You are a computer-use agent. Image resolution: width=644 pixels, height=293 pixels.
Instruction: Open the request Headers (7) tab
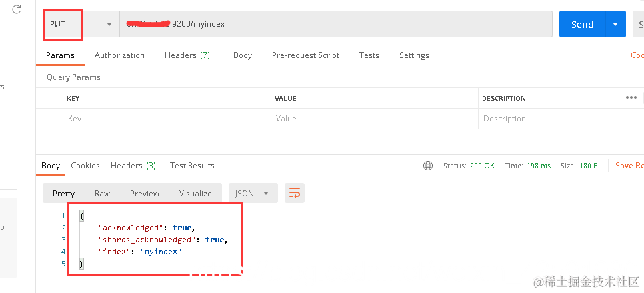(187, 55)
